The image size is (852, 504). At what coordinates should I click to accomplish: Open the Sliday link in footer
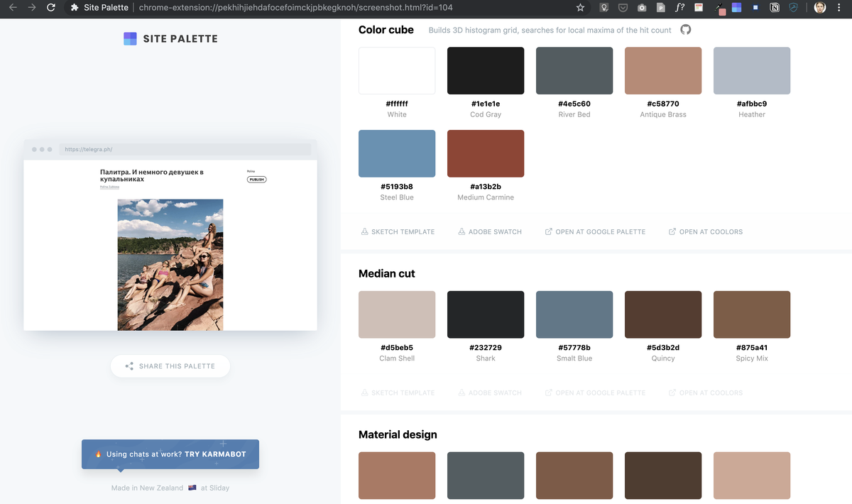coord(219,488)
